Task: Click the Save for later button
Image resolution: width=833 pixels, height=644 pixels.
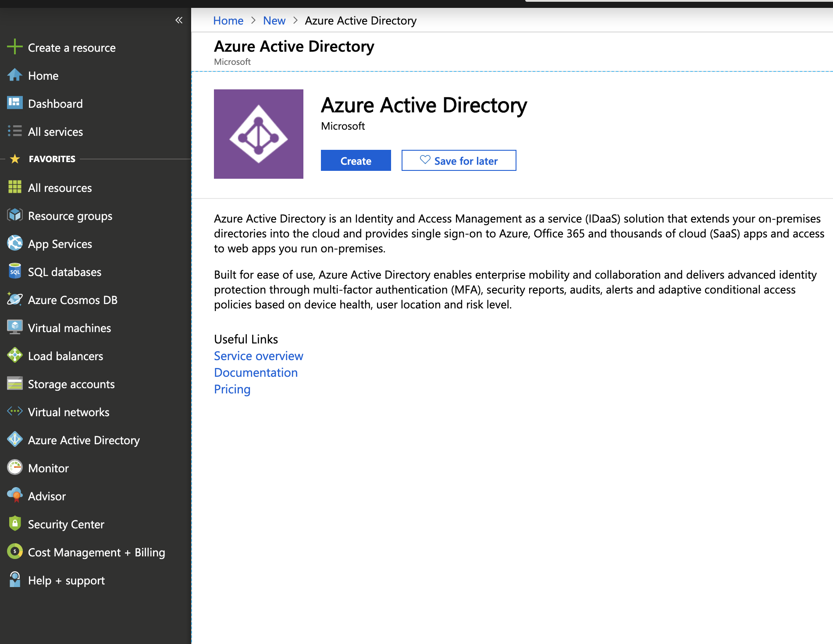Action: click(459, 160)
